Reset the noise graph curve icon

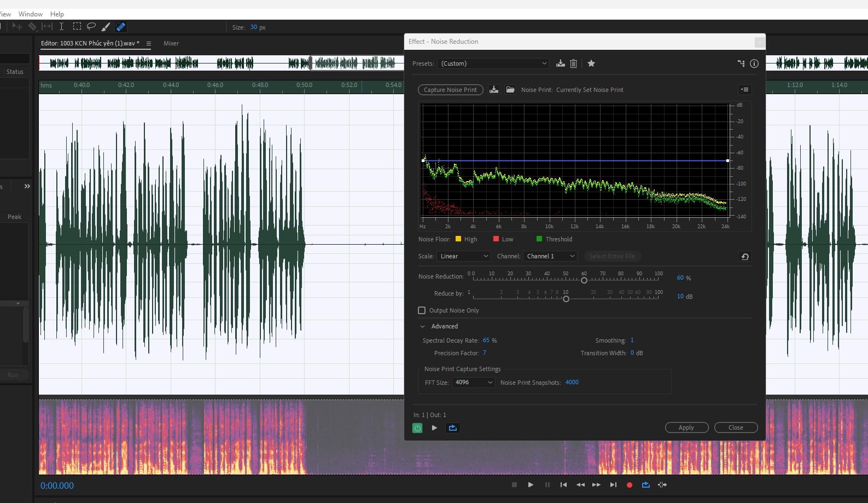coord(745,256)
